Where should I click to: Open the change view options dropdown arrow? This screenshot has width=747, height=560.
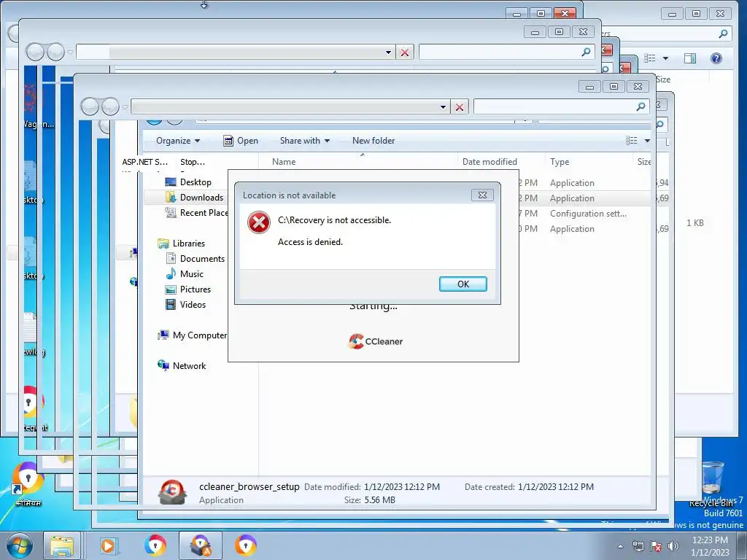tap(647, 141)
